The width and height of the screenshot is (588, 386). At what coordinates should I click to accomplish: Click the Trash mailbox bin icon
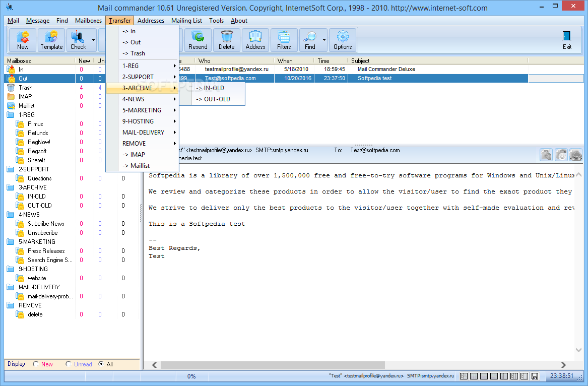click(x=11, y=87)
